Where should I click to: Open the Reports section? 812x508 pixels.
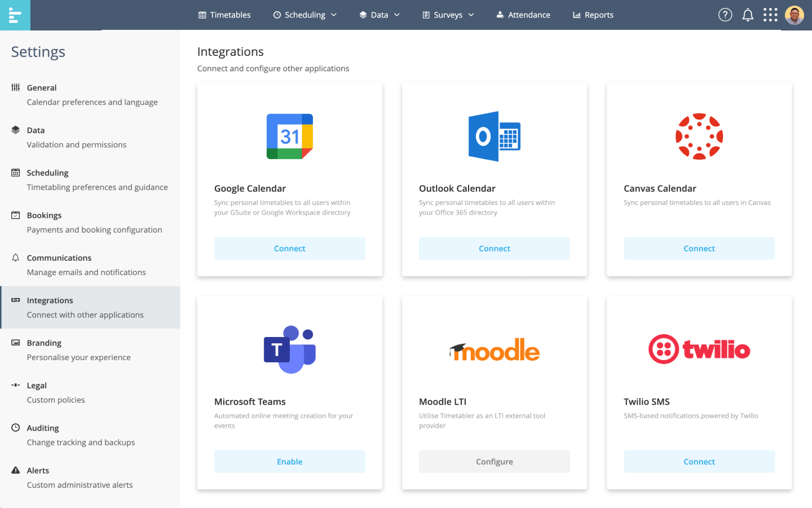593,15
